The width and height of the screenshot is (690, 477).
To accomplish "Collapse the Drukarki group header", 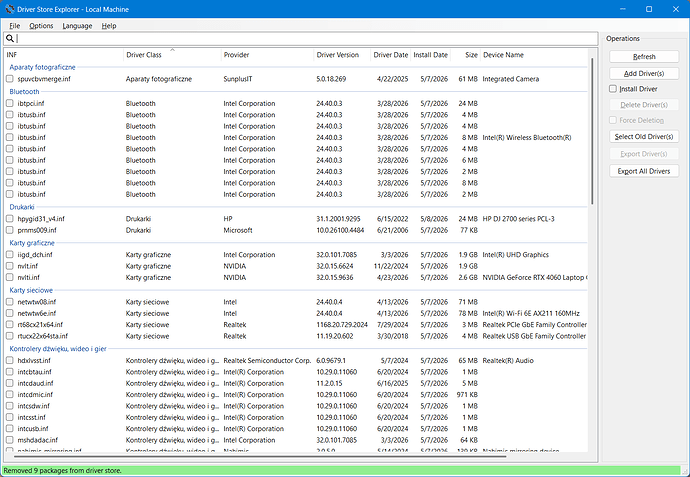I will pos(22,207).
